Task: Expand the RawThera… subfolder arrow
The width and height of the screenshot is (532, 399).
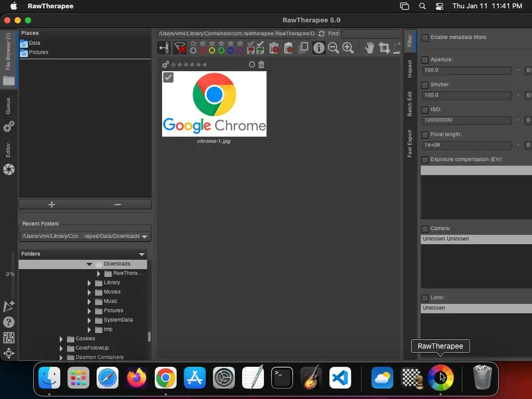Action: click(99, 273)
